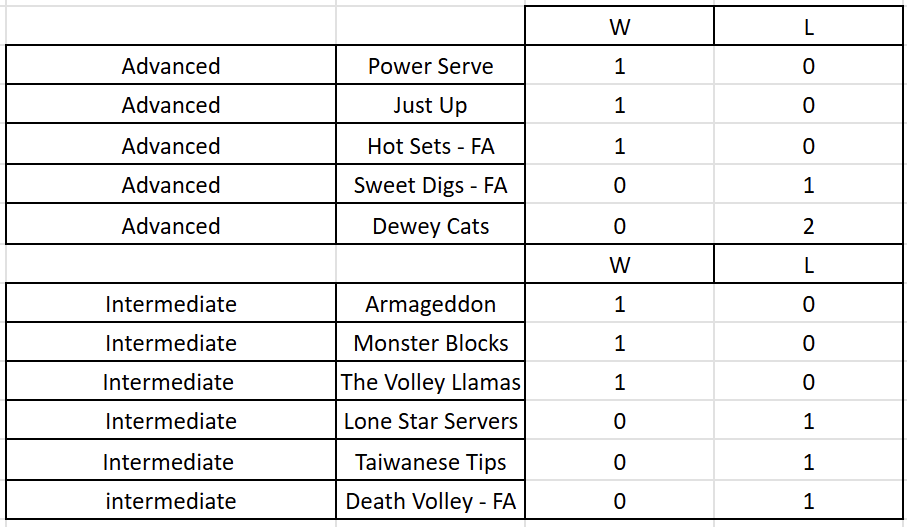Select the Advanced cell beside Power Serve
Image resolution: width=907 pixels, height=527 pixels.
tap(171, 66)
